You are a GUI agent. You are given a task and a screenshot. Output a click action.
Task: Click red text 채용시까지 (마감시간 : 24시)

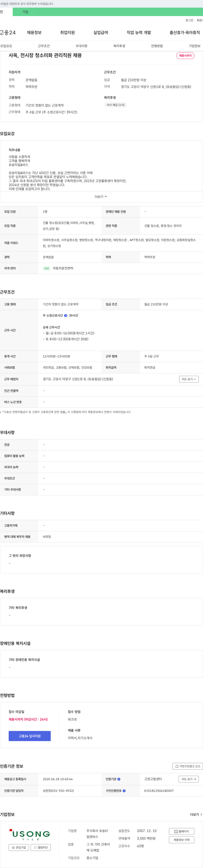click(28, 719)
